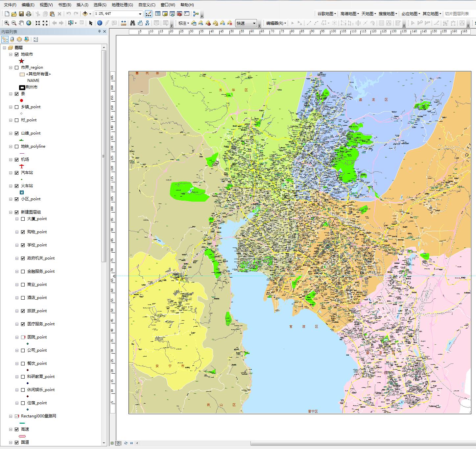Enable the 大厦_point layer checkbox
This screenshot has height=449, width=476.
coord(23,219)
